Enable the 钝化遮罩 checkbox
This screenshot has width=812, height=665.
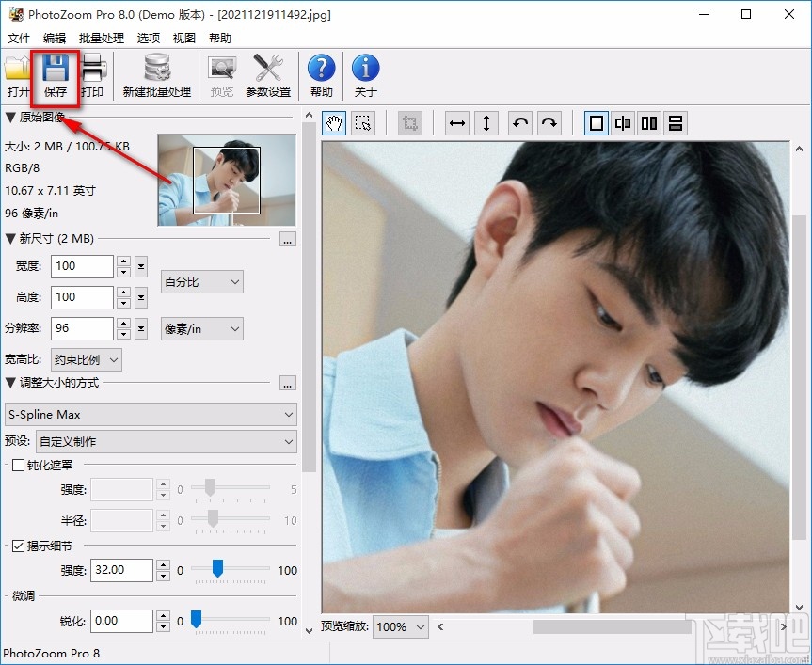point(17,465)
